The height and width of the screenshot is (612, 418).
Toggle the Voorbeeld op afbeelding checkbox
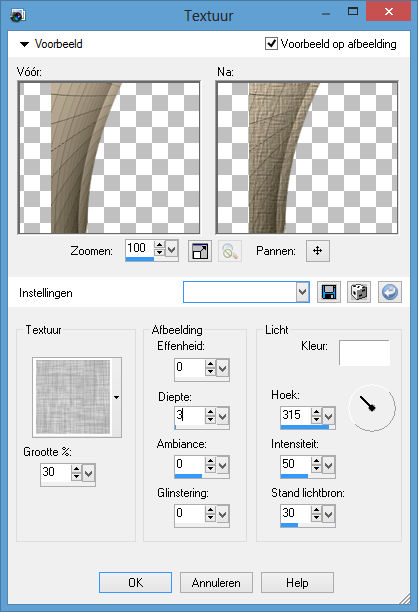pos(271,43)
